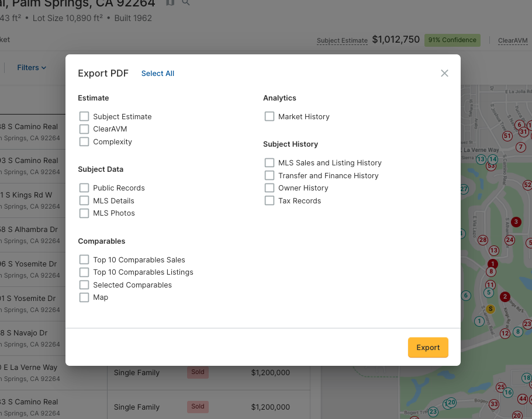Viewport: 532px width, 419px height.
Task: Check Public Records option
Action: [84, 188]
